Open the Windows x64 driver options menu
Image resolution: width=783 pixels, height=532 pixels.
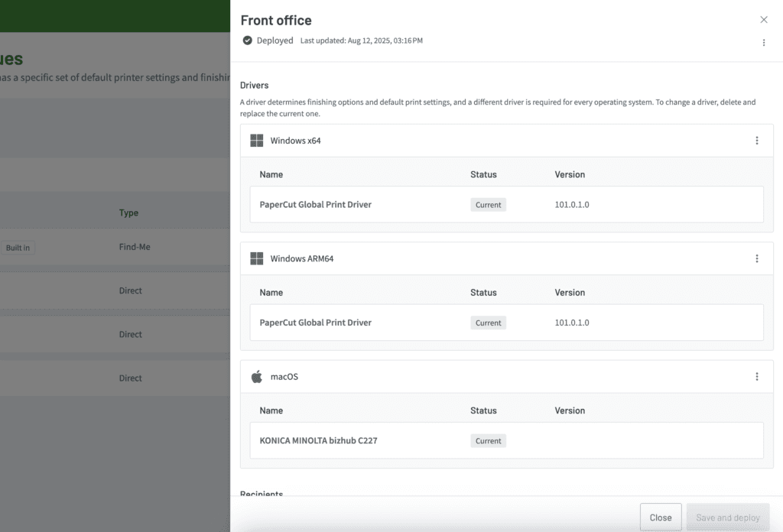[x=756, y=141]
